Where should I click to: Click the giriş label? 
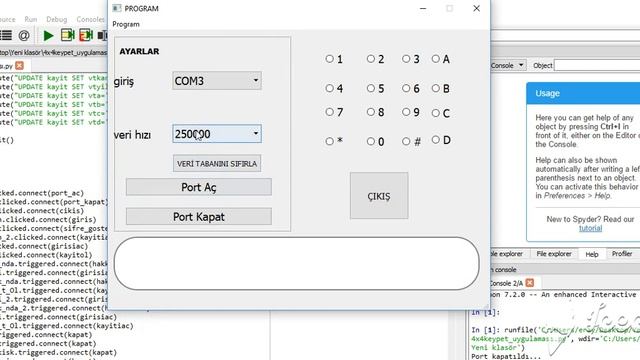tap(124, 81)
